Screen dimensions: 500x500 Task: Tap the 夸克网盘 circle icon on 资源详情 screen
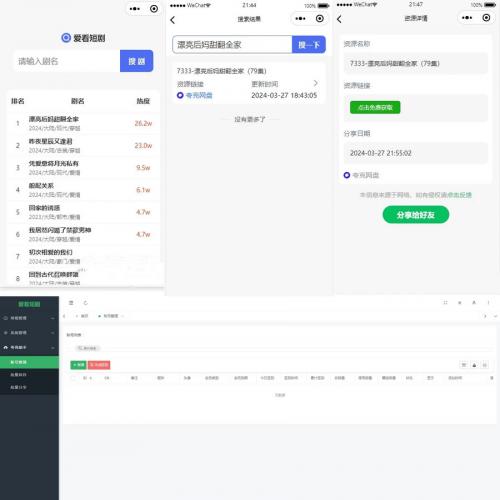click(347, 175)
